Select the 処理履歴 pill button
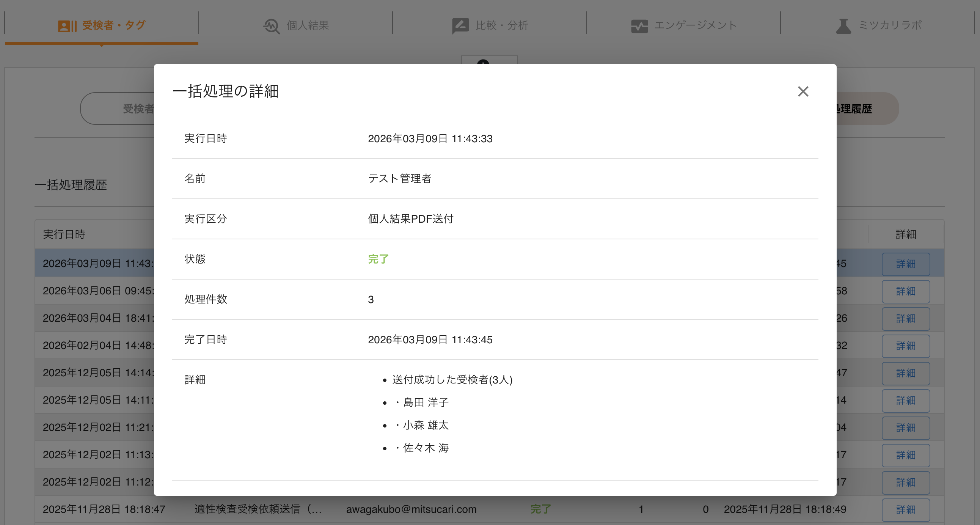Viewport: 980px width, 525px height. [864, 109]
